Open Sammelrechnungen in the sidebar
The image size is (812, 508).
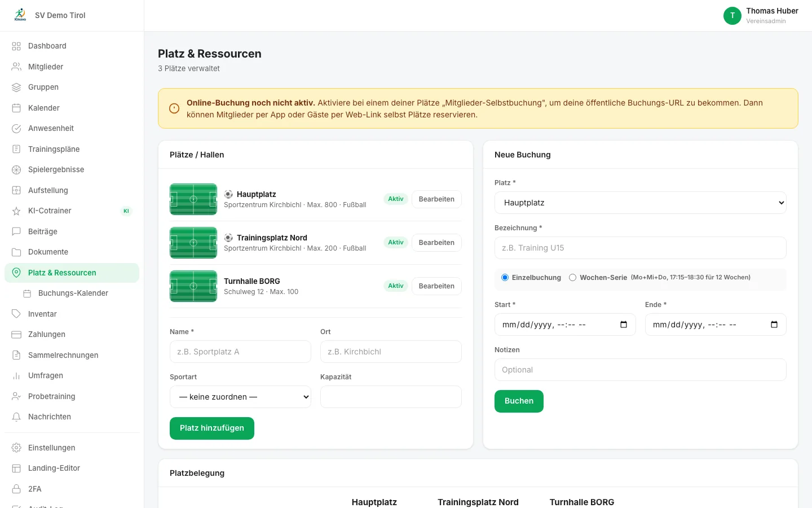point(72,355)
